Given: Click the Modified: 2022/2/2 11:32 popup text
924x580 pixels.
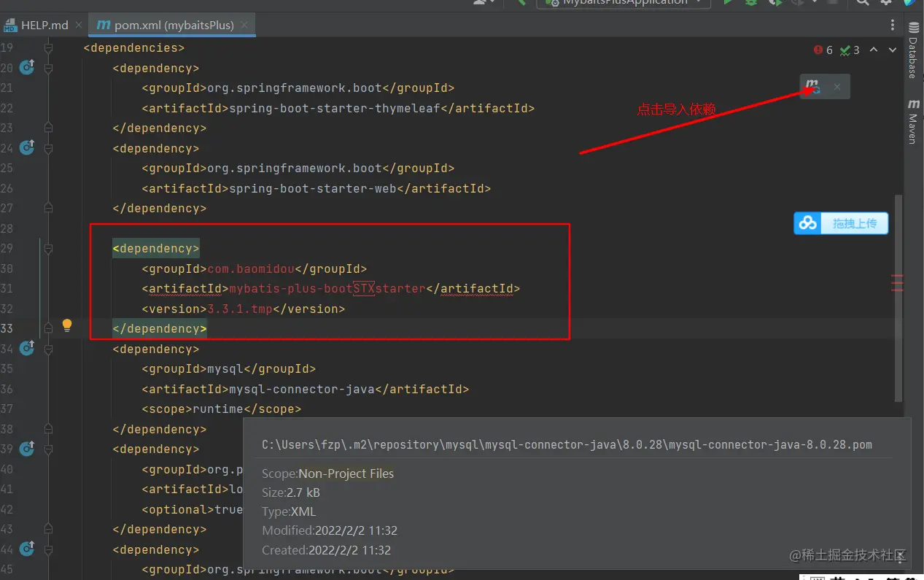Looking at the screenshot, I should pyautogui.click(x=330, y=530).
